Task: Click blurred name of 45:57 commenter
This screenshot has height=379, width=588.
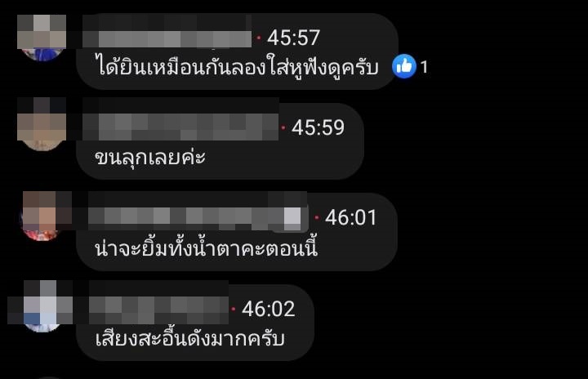Action: click(167, 39)
